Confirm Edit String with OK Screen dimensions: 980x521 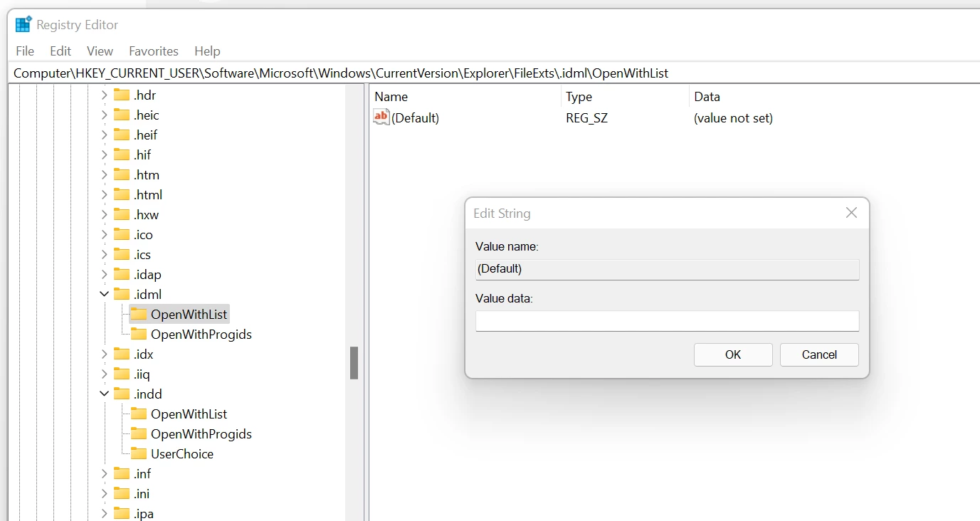pyautogui.click(x=733, y=354)
